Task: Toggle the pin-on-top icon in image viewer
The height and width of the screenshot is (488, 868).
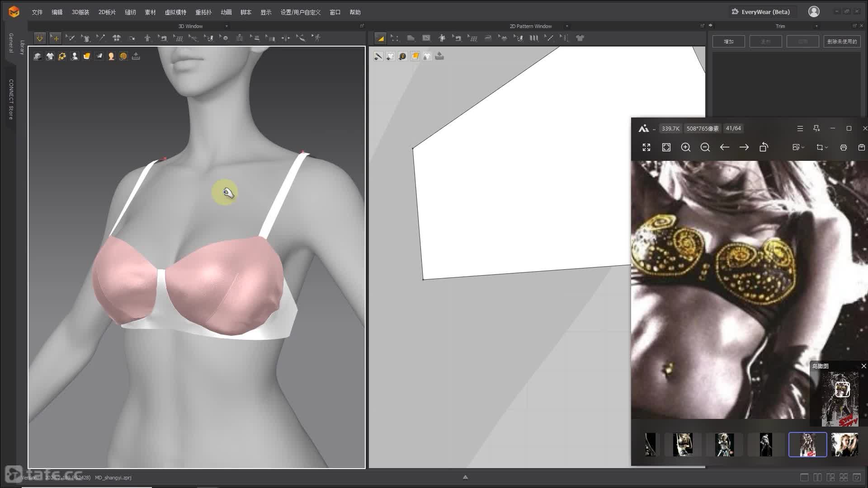Action: (x=816, y=128)
